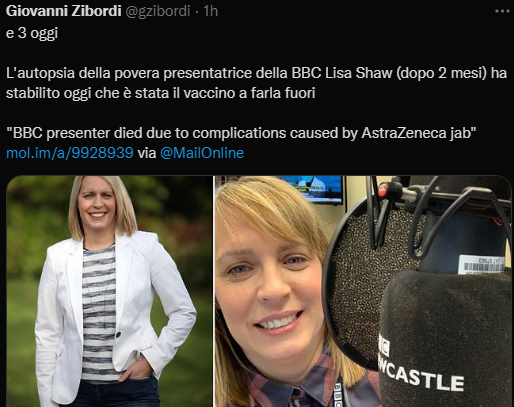This screenshot has width=514, height=407.
Task: Follow the mol.im/a/9928939 link
Action: [x=70, y=153]
